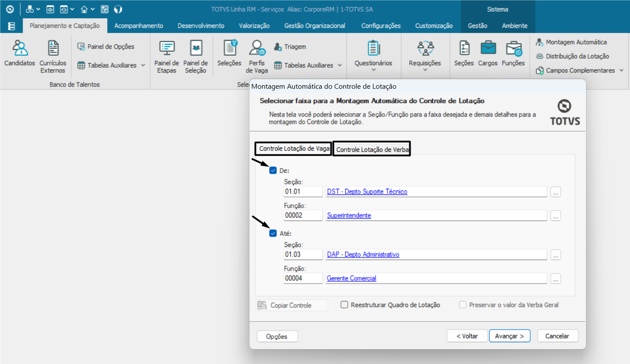Click Seção code field 01.01
The height and width of the screenshot is (364, 630).
click(x=303, y=191)
